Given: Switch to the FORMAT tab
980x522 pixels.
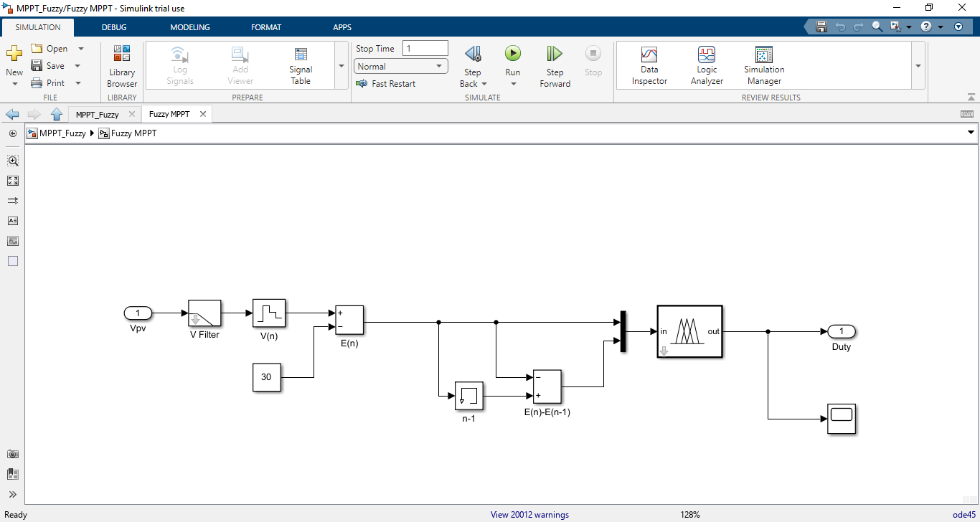Looking at the screenshot, I should pyautogui.click(x=266, y=27).
